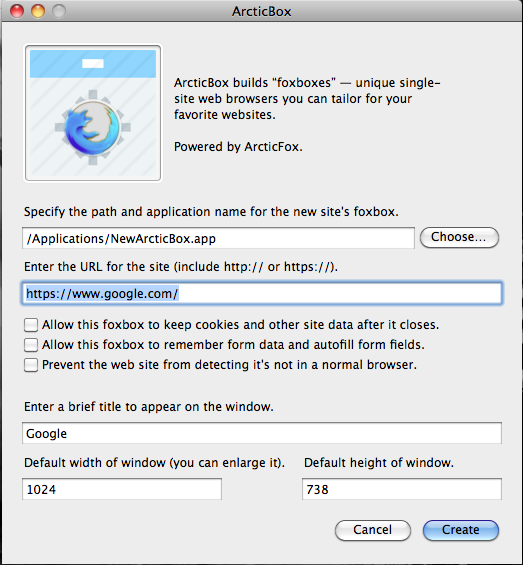Viewport: 523px width, 565px height.
Task: Click the "Powered by ArcticFox." text
Action: pyautogui.click(x=238, y=147)
